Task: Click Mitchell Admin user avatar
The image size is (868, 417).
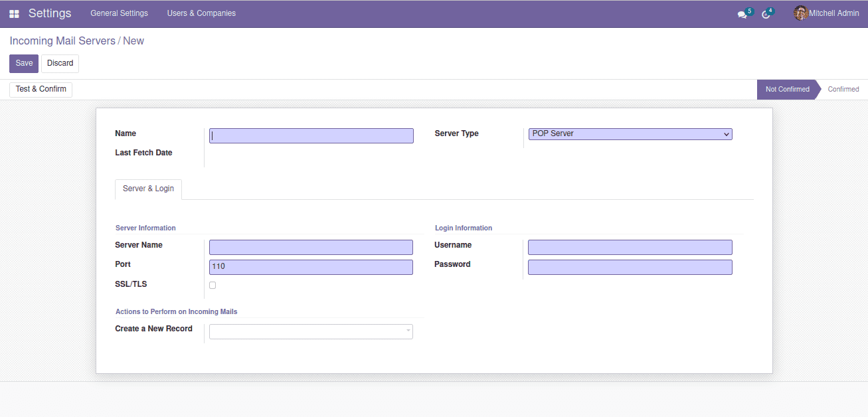Action: pos(800,13)
